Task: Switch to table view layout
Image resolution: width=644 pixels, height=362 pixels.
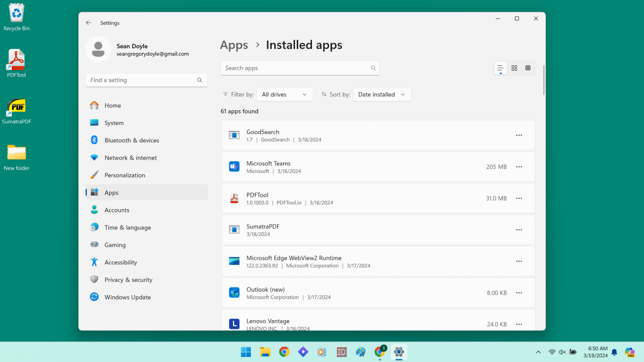Action: 528,68
